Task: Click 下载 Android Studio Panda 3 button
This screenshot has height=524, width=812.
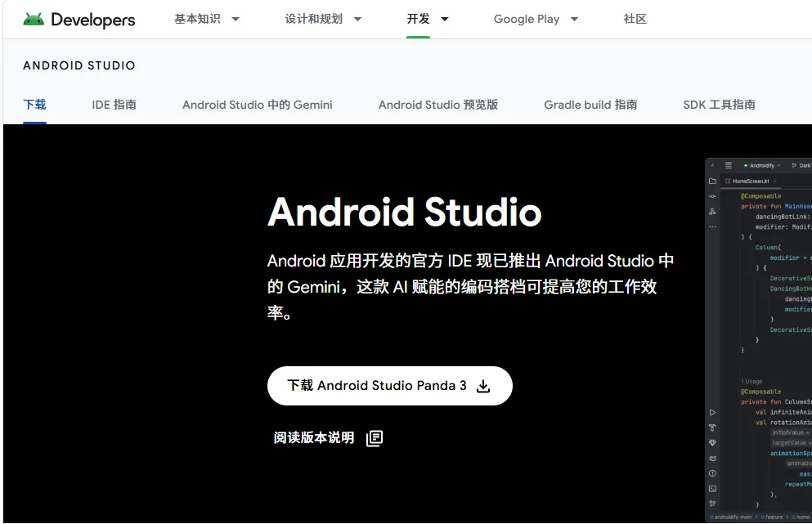Action: pos(390,386)
